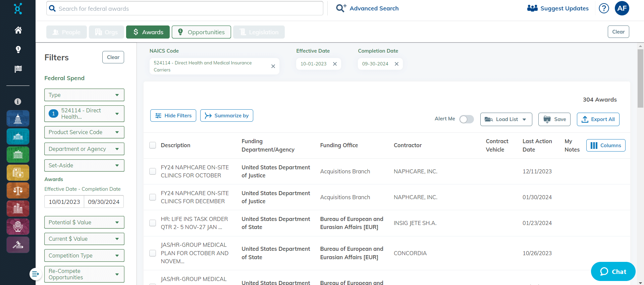
Task: Open the green columned building tile
Action: pyautogui.click(x=18, y=155)
